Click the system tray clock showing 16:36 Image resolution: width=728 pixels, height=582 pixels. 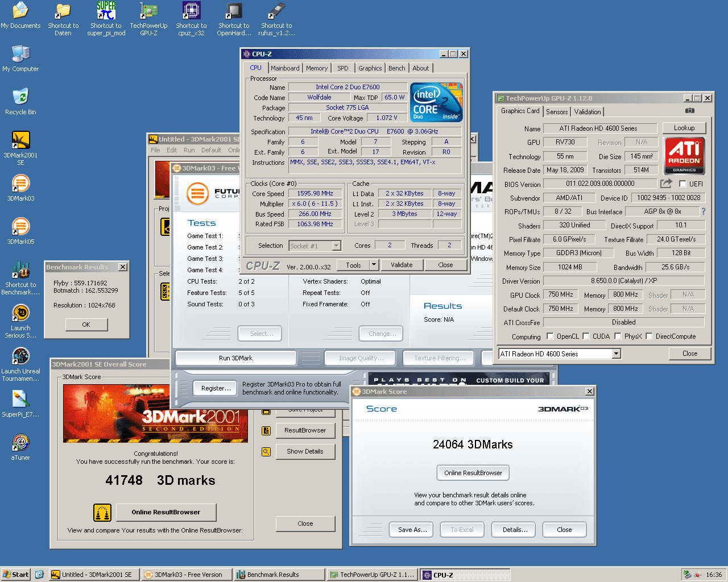point(714,575)
